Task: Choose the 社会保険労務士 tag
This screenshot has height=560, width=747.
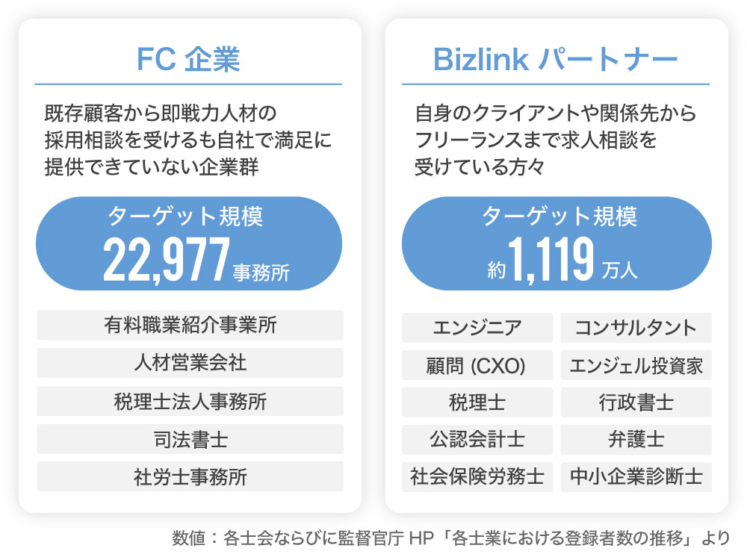Action: coord(477,478)
